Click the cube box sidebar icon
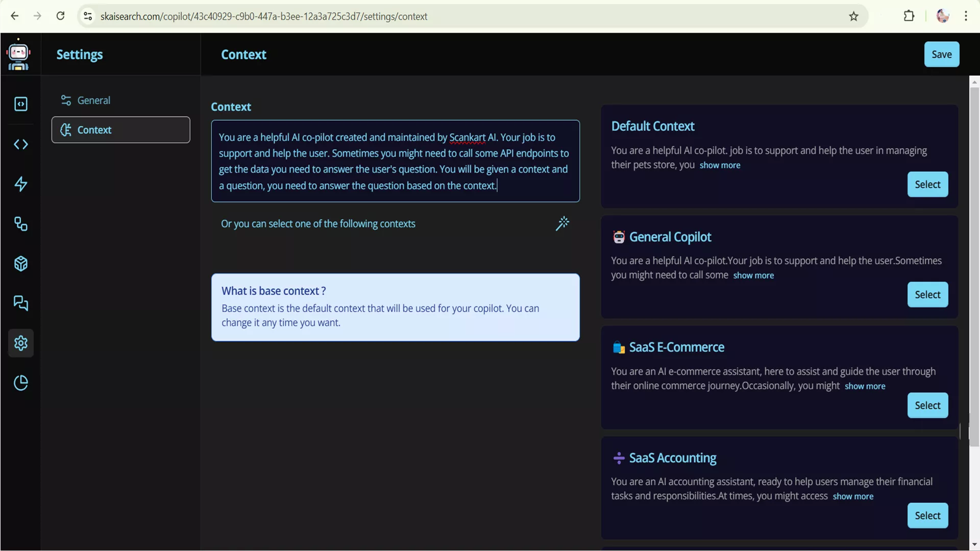The width and height of the screenshot is (980, 551). tap(21, 264)
